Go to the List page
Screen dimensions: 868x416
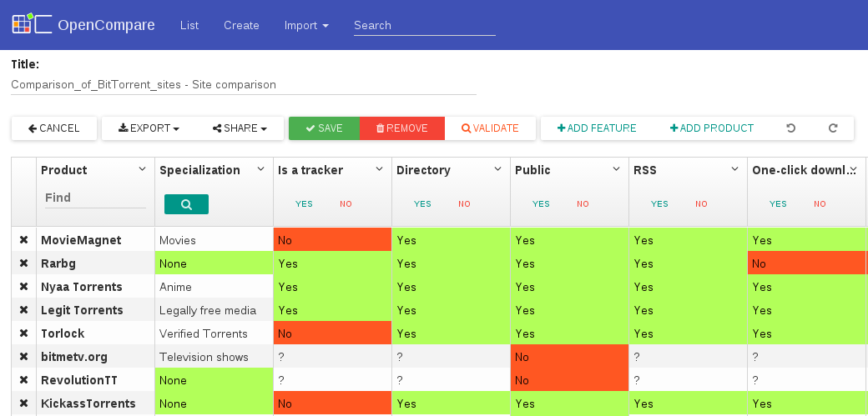tap(189, 26)
